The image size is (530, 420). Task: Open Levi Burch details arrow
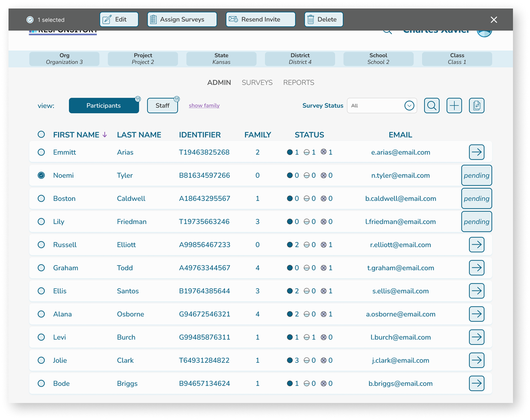[476, 337]
